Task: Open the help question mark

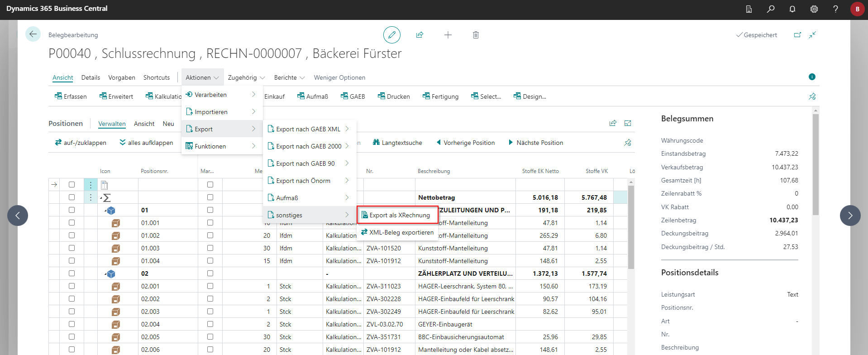Action: coord(836,9)
